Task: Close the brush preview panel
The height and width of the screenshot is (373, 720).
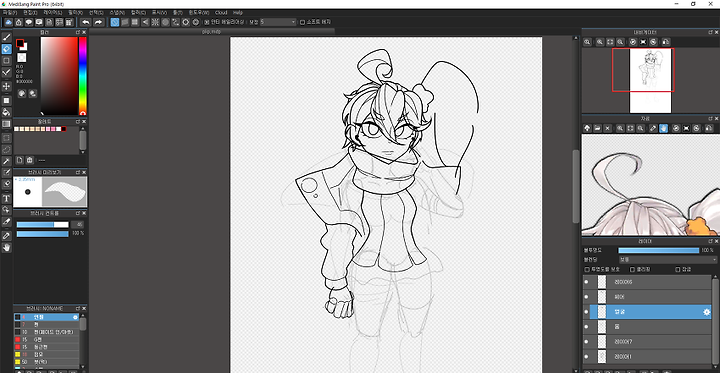Action: coord(84,172)
